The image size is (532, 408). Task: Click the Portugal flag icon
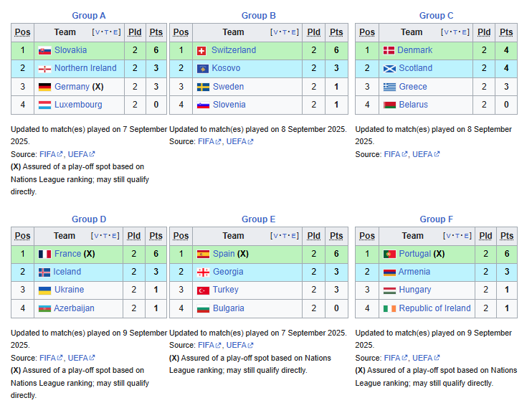389,255
